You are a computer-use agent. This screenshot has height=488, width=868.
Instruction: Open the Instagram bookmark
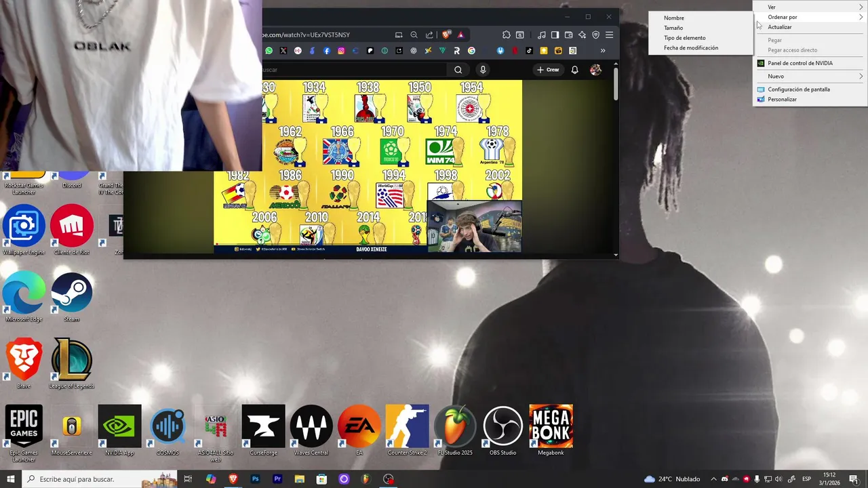341,51
